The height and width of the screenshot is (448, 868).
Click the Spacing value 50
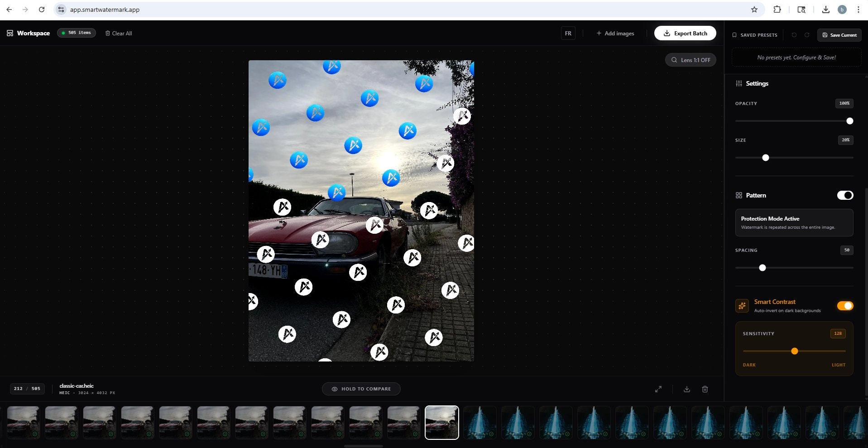coord(847,250)
